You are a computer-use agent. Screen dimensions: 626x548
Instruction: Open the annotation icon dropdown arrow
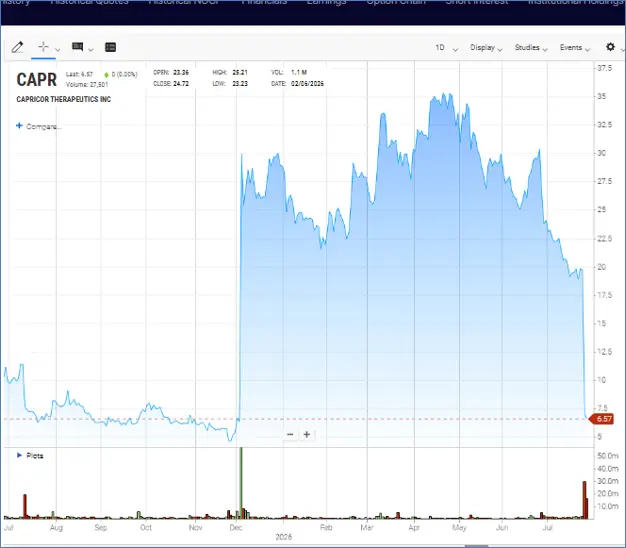(x=91, y=49)
